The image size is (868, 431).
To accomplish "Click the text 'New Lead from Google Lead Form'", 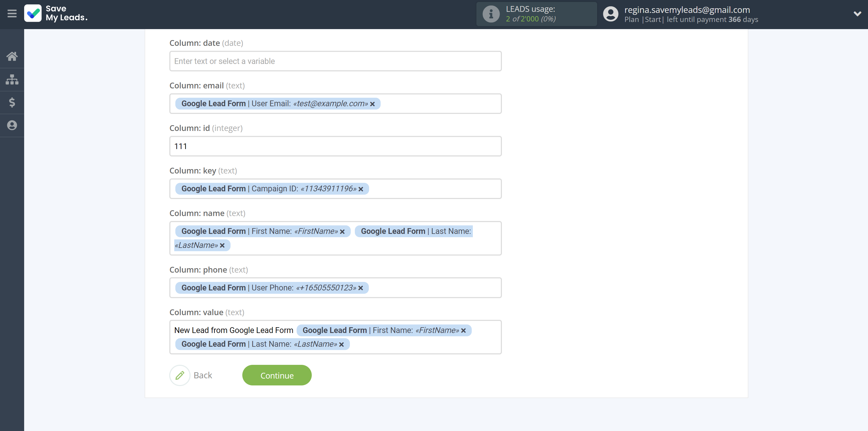I will click(234, 330).
